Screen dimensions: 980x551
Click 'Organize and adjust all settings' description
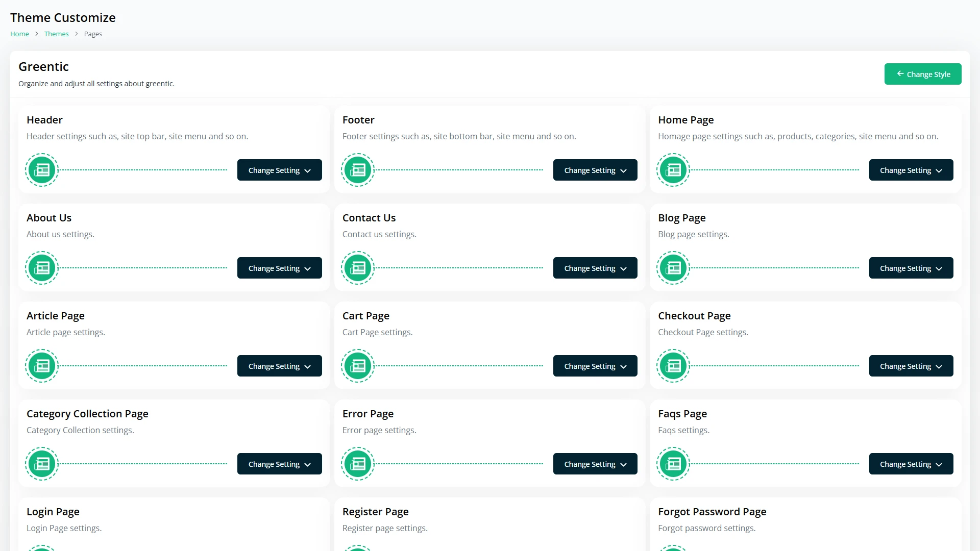point(96,84)
